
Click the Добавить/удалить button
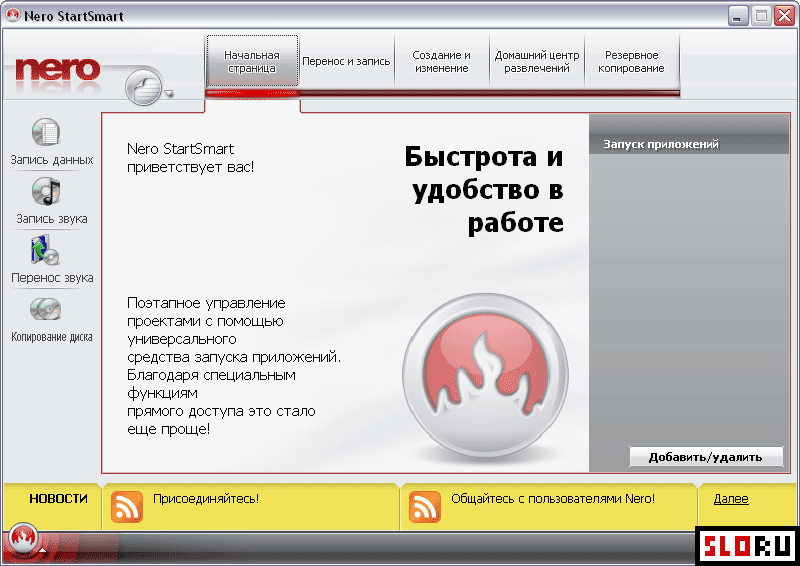click(x=706, y=457)
